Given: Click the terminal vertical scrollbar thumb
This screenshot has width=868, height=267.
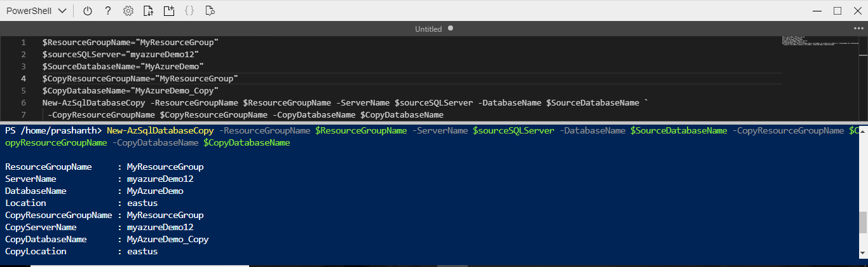Looking at the screenshot, I should [863, 222].
